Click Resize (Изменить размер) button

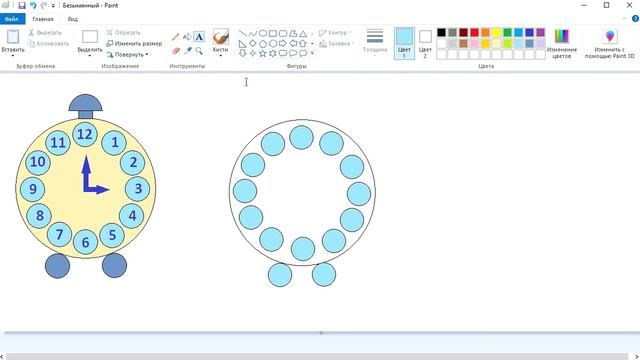tap(134, 43)
